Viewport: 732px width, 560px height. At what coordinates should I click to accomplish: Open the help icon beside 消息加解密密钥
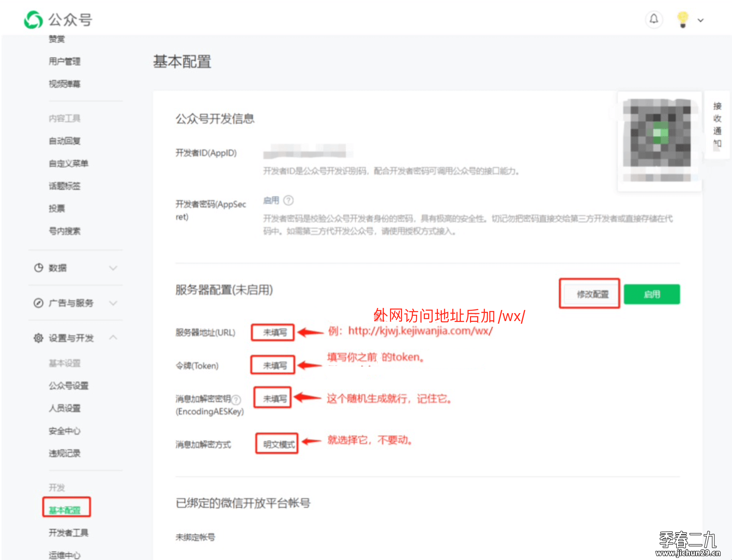pyautogui.click(x=236, y=399)
